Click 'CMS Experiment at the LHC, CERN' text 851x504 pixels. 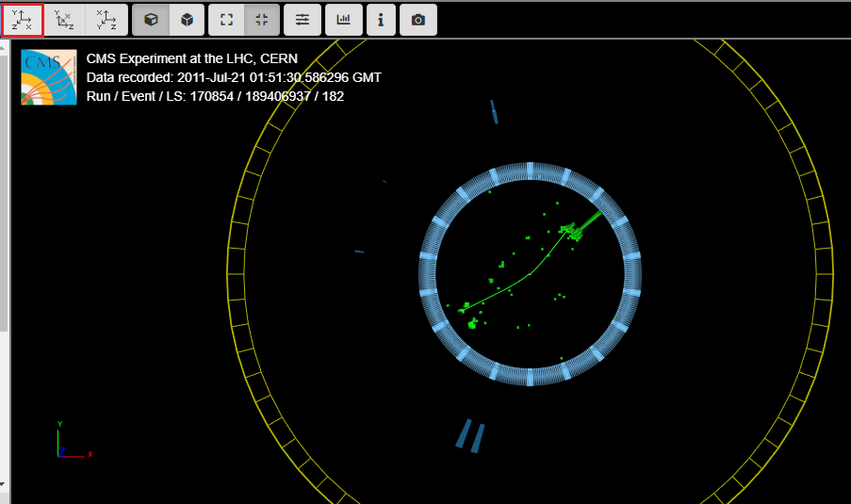pyautogui.click(x=191, y=58)
